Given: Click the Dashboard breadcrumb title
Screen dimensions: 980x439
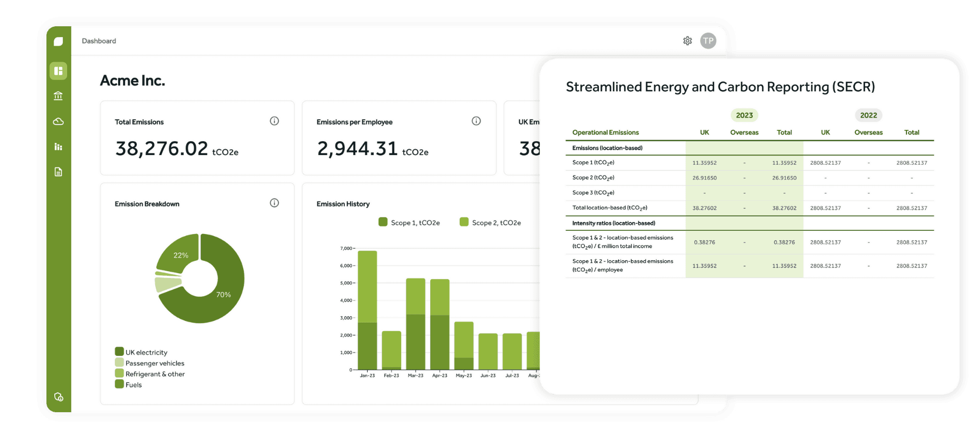Looking at the screenshot, I should point(99,41).
